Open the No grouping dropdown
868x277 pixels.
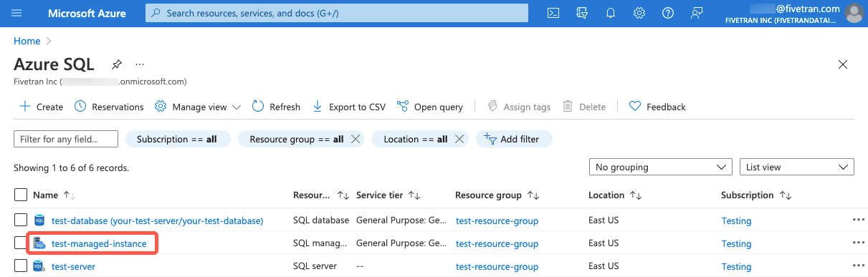point(660,167)
